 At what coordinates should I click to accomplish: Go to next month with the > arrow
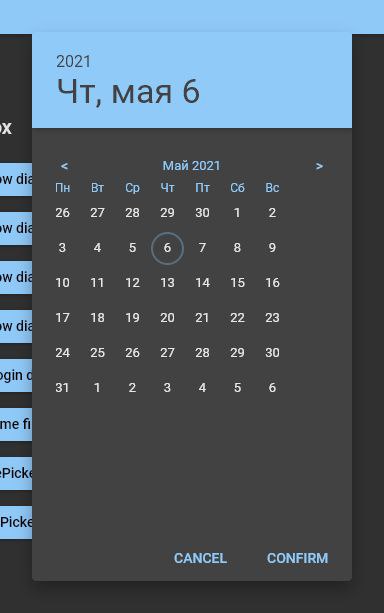point(319,166)
